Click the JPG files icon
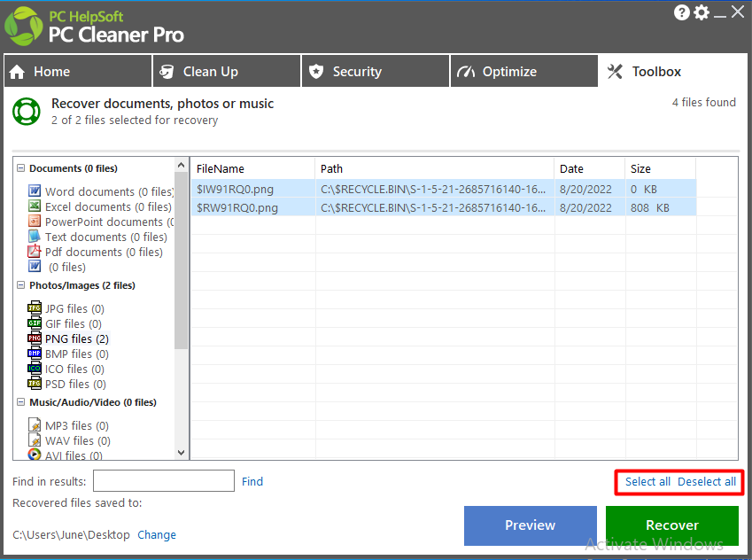Screen dimensions: 752x560 tap(35, 308)
